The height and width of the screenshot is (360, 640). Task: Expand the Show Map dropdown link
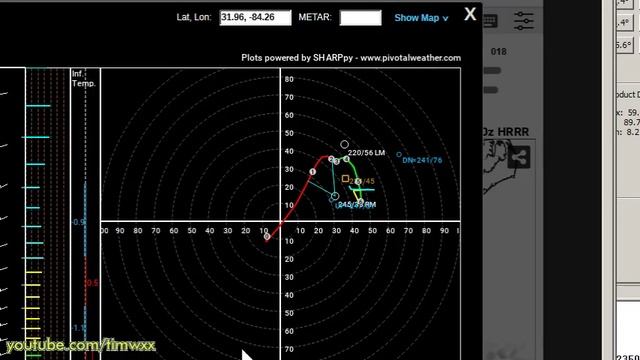[x=421, y=18]
